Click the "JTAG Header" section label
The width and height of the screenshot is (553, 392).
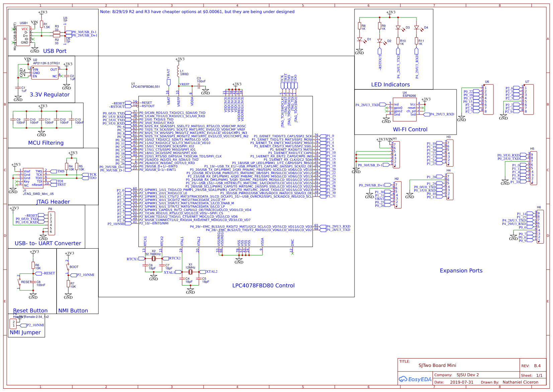[x=53, y=202]
